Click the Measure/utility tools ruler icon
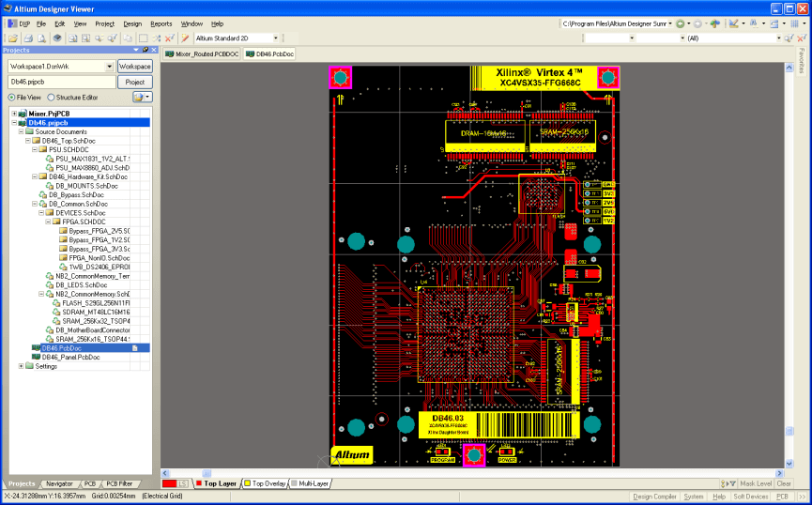Screen dimensions: 812x505 click(x=734, y=23)
